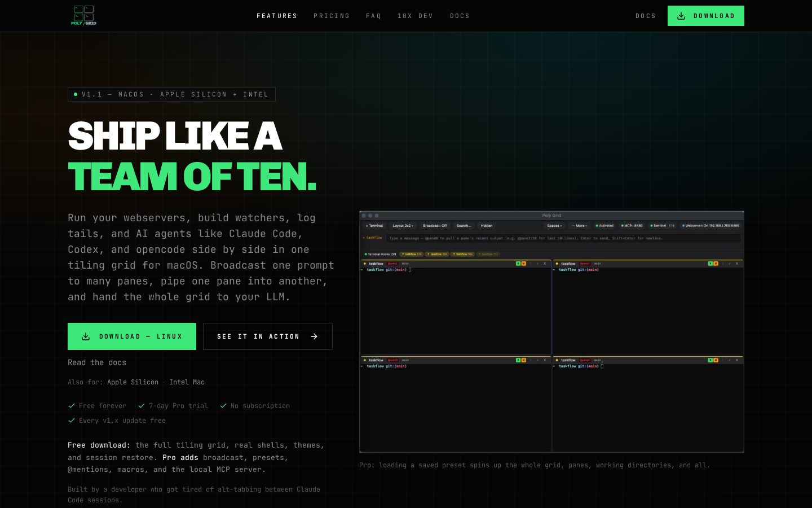
Task: Click the message input field in the preview
Action: pos(563,238)
